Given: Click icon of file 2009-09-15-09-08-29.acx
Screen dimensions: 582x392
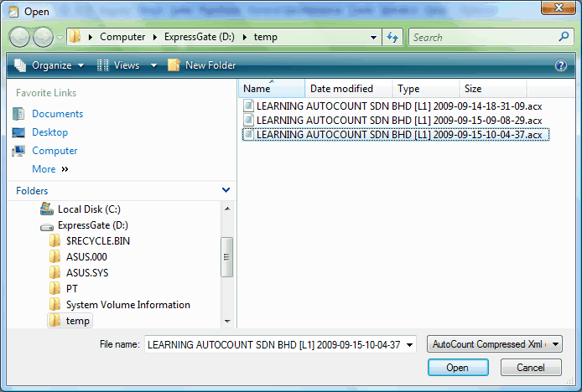Looking at the screenshot, I should (249, 120).
